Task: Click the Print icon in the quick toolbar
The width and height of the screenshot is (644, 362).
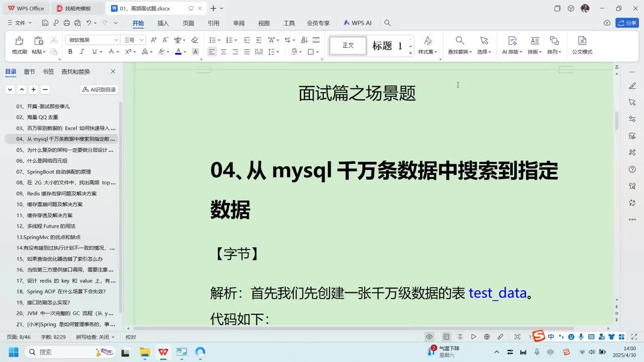Action: [66, 23]
